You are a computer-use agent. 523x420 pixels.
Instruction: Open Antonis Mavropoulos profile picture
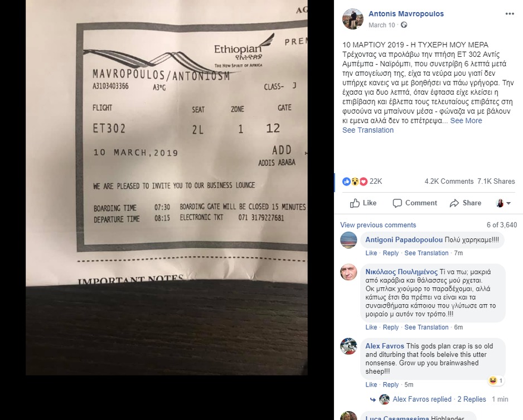pyautogui.click(x=353, y=19)
